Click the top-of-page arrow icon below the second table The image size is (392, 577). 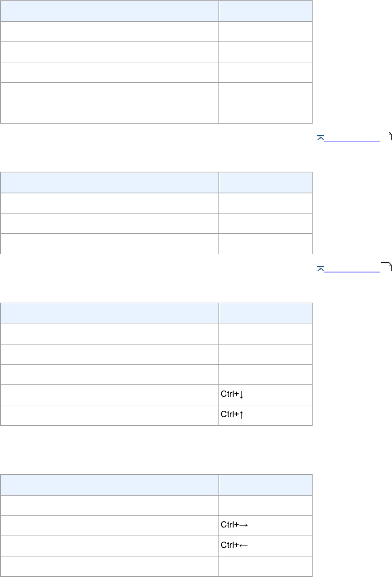[320, 269]
